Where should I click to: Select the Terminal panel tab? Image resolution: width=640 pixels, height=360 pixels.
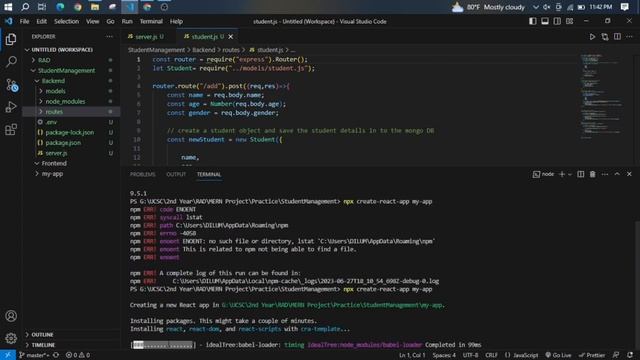[x=209, y=174]
